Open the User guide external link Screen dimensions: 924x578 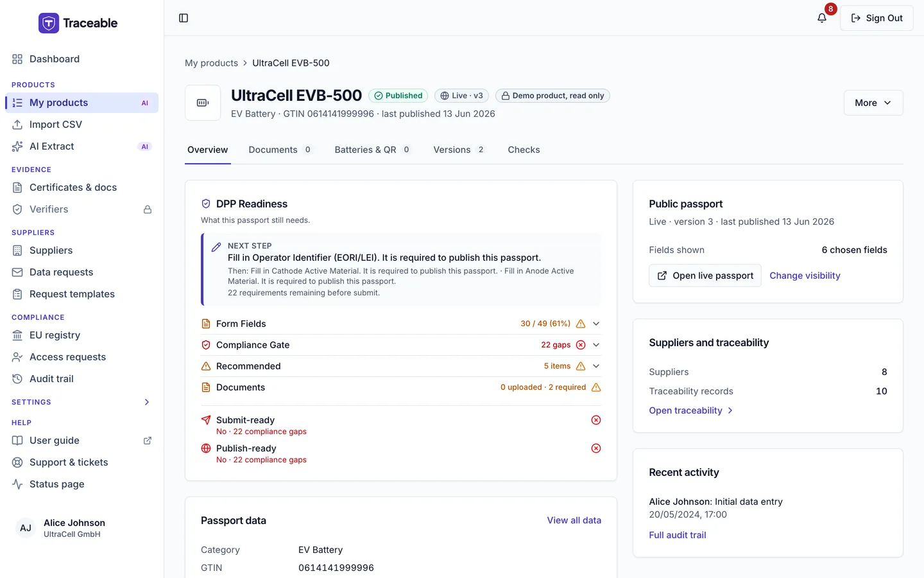(x=81, y=441)
